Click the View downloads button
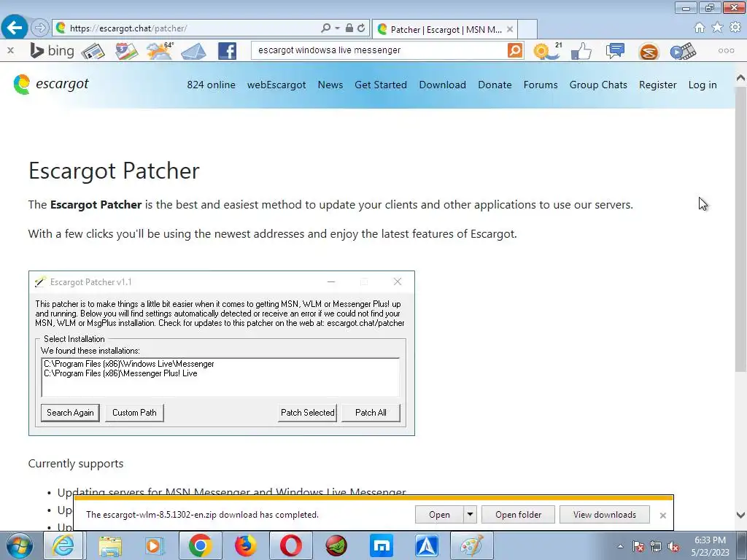Screen dimensions: 747x560 point(605,514)
